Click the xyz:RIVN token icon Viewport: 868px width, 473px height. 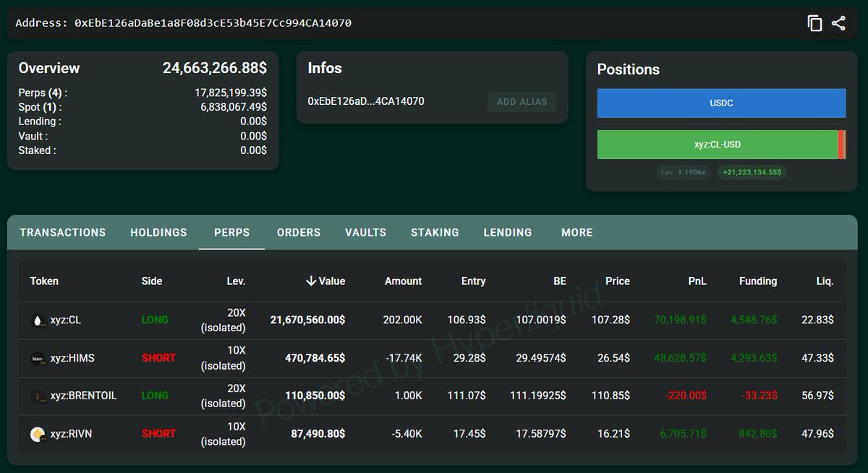tap(38, 434)
